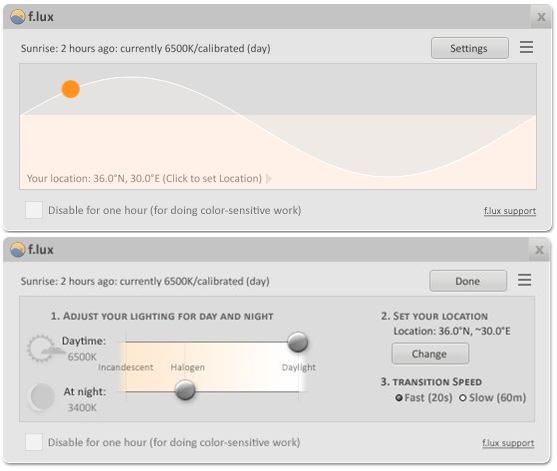Expand the location arrow after Click to set Location
557x471 pixels.
point(269,178)
